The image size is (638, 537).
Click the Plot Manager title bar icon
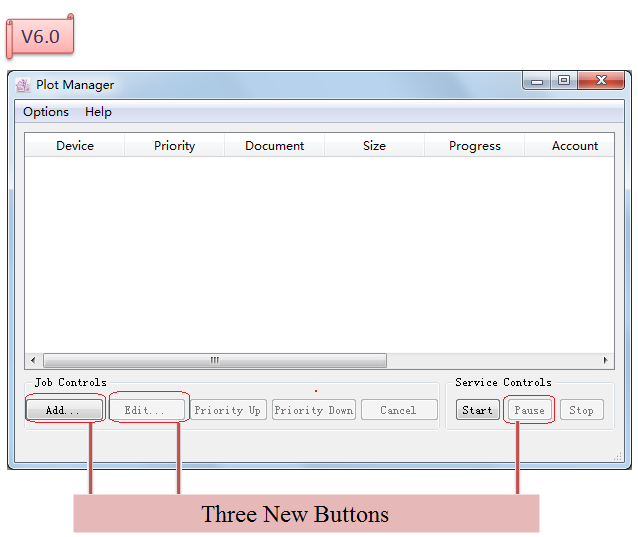coord(23,85)
